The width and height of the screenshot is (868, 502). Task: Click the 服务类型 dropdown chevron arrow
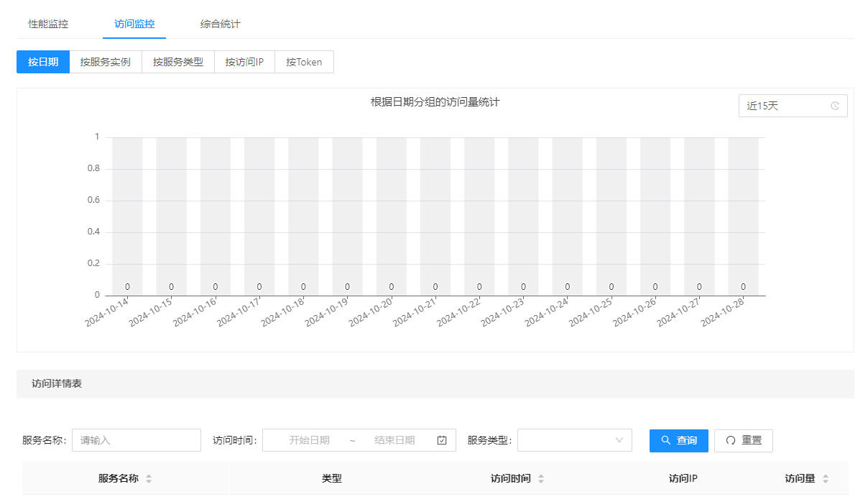(x=619, y=440)
